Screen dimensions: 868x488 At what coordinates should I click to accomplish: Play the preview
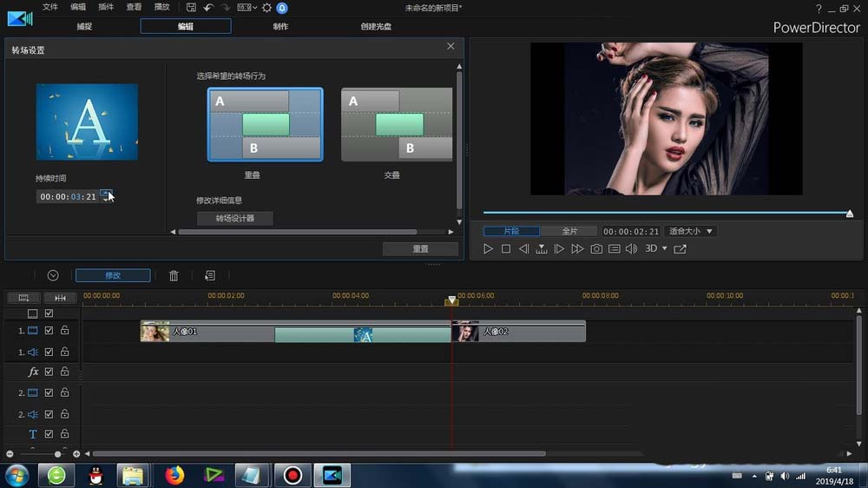pyautogui.click(x=488, y=248)
